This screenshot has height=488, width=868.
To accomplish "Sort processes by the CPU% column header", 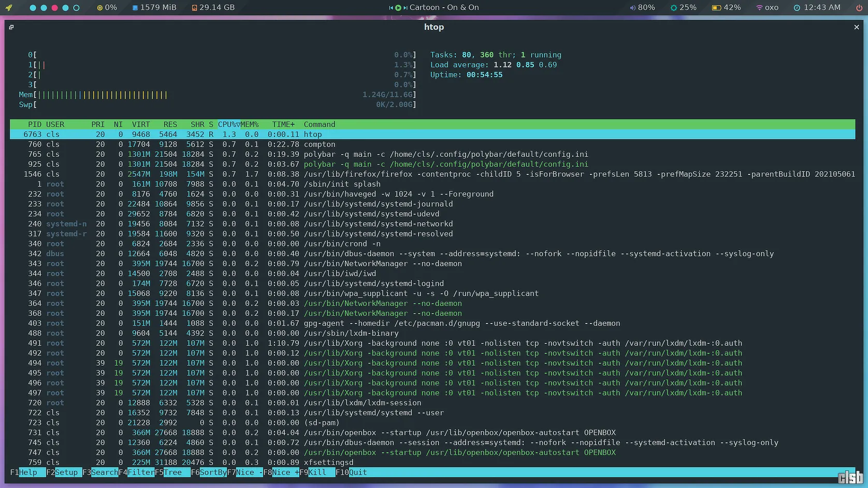I will coord(228,125).
